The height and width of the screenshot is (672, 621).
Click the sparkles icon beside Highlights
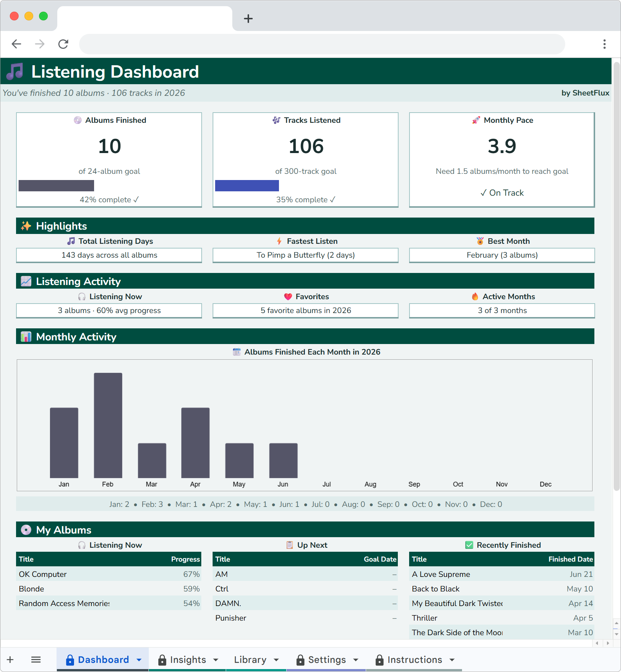click(x=25, y=226)
